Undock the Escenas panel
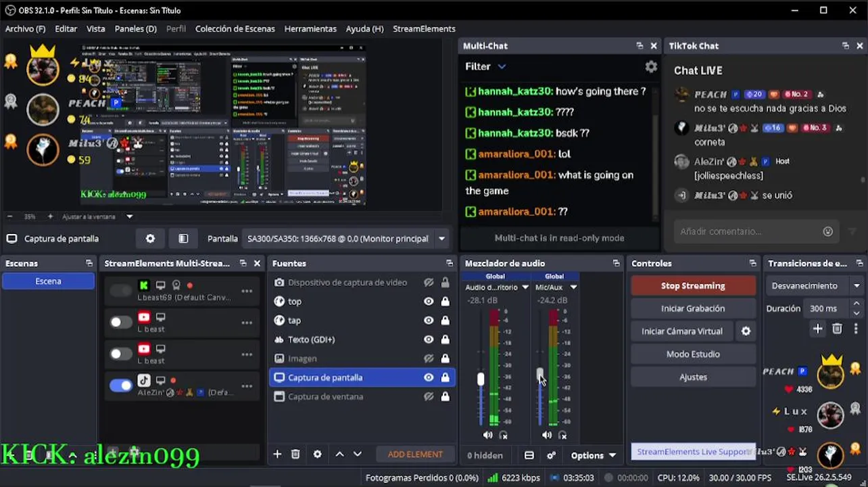868x487 pixels. (x=89, y=263)
